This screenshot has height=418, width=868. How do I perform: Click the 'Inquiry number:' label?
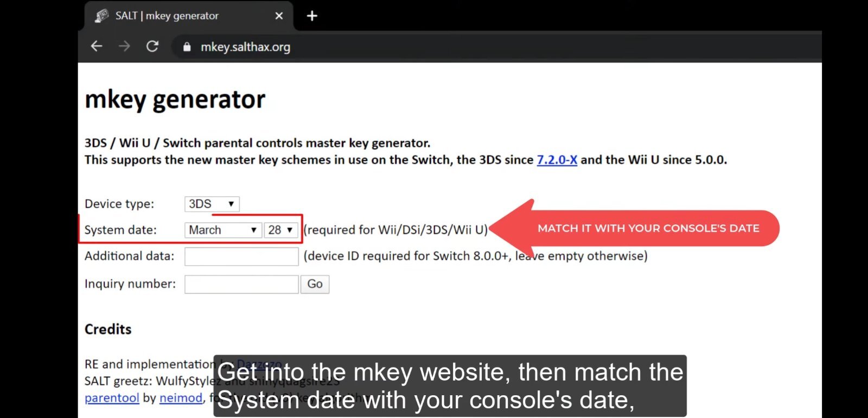[x=130, y=284]
